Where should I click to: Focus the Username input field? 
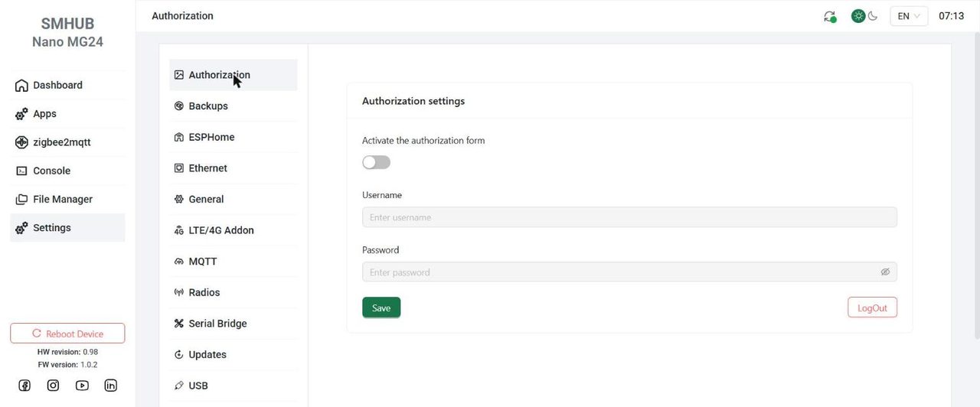(x=629, y=217)
